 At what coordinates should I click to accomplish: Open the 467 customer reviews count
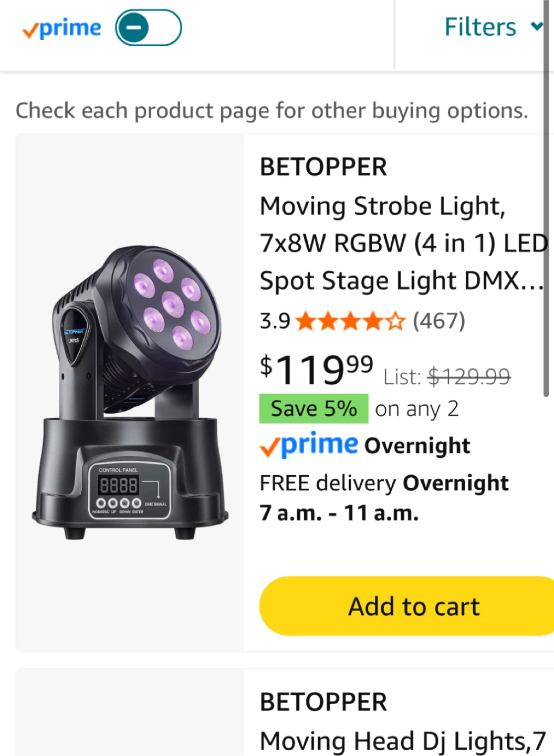439,321
